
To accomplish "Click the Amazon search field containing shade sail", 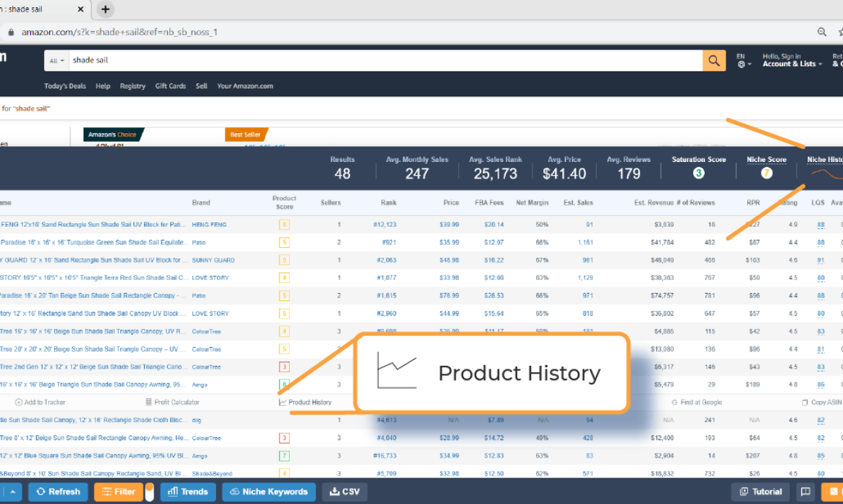I will point(385,60).
